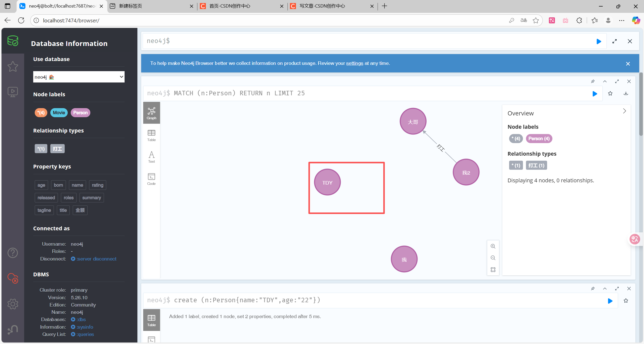Save the MATCH query as a favorite
644x344 pixels.
[610, 94]
